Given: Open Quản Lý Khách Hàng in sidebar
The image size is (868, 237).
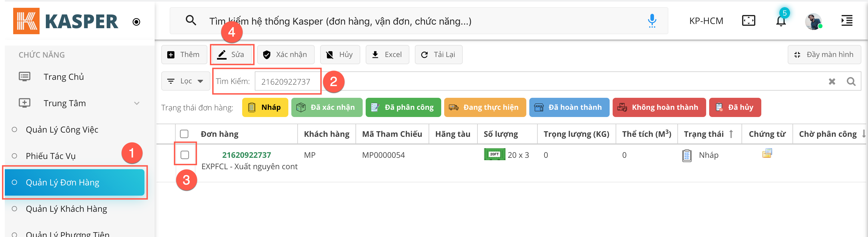Looking at the screenshot, I should (66, 209).
